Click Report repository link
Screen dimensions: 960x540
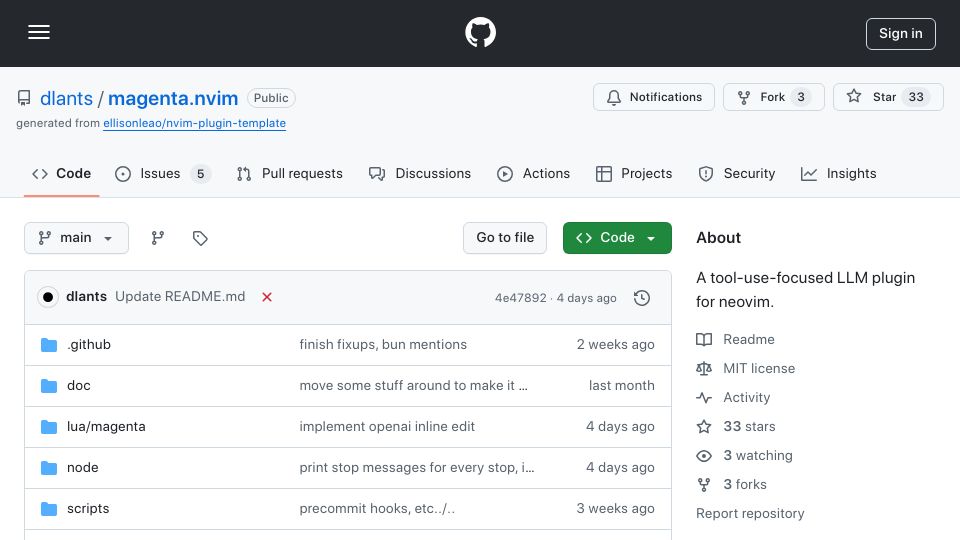(x=750, y=514)
